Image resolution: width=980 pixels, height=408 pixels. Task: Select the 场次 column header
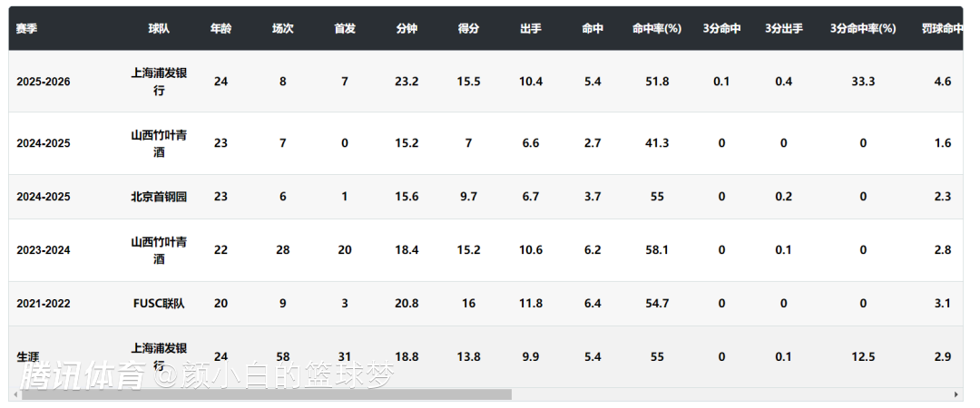pyautogui.click(x=283, y=29)
